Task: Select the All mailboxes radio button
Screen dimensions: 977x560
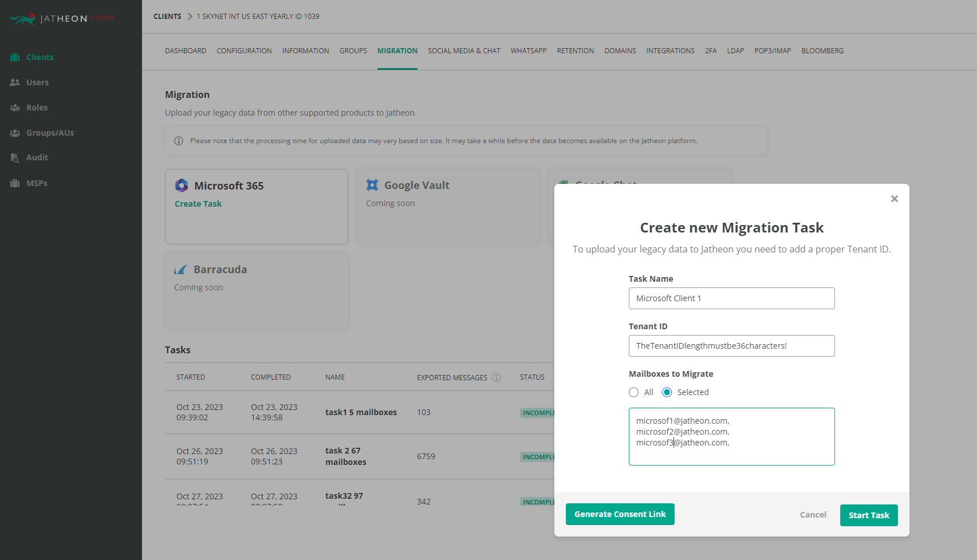Action: coord(633,392)
